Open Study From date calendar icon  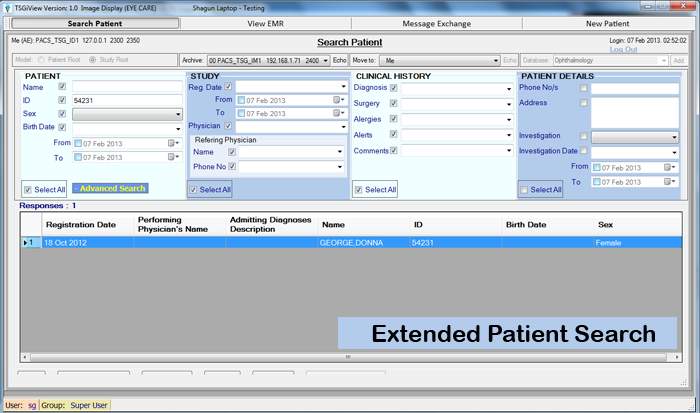coord(339,100)
